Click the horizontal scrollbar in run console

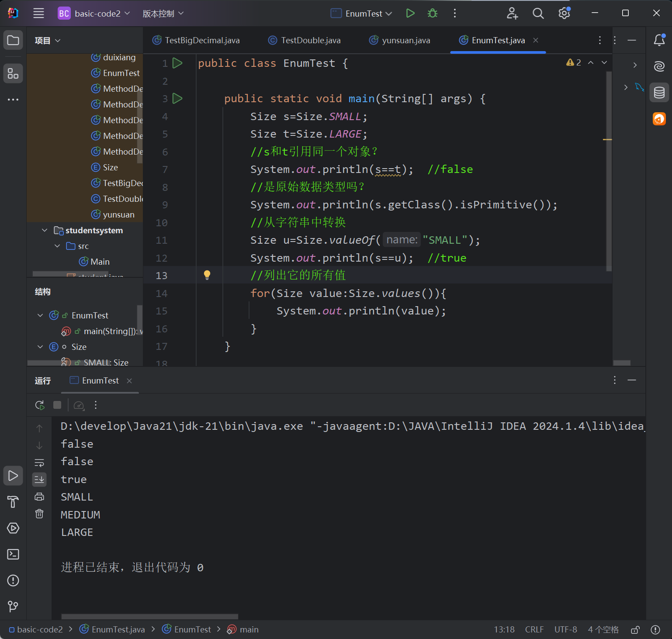(x=149, y=616)
